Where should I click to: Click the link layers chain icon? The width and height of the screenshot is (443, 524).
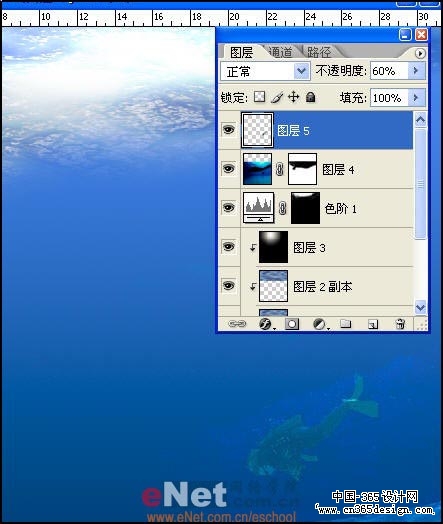coord(237,323)
